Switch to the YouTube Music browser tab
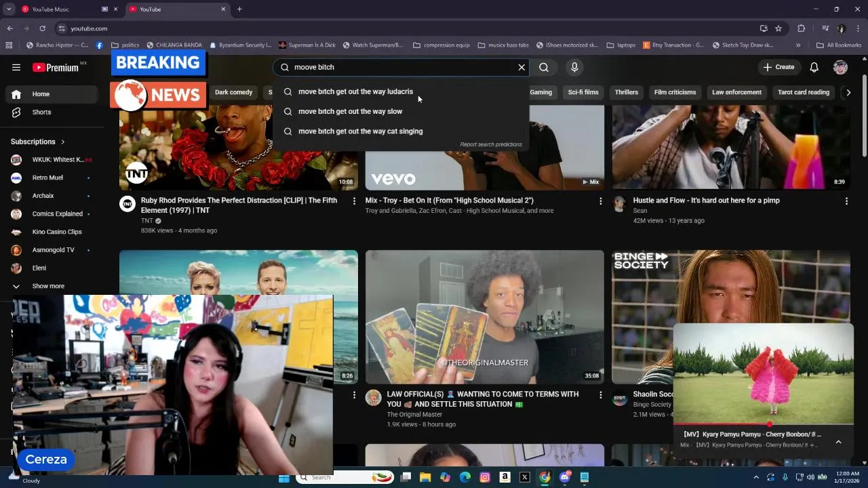The width and height of the screenshot is (868, 488). 61,9
